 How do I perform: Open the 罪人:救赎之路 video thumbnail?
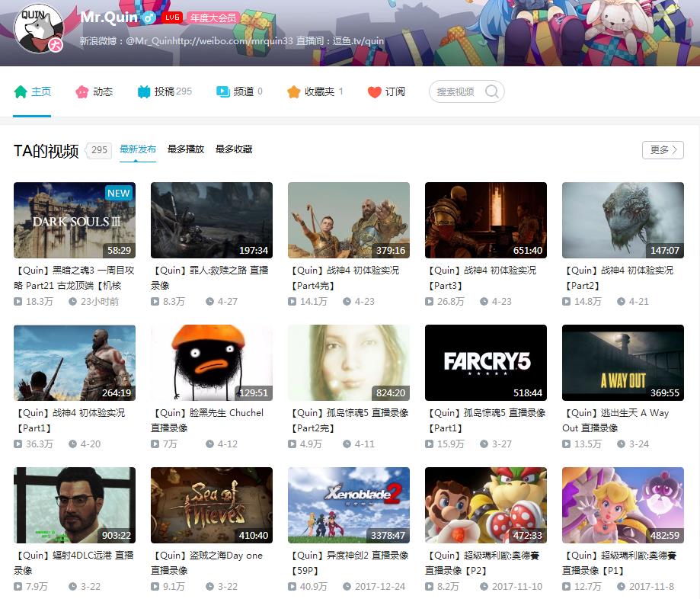[x=212, y=220]
